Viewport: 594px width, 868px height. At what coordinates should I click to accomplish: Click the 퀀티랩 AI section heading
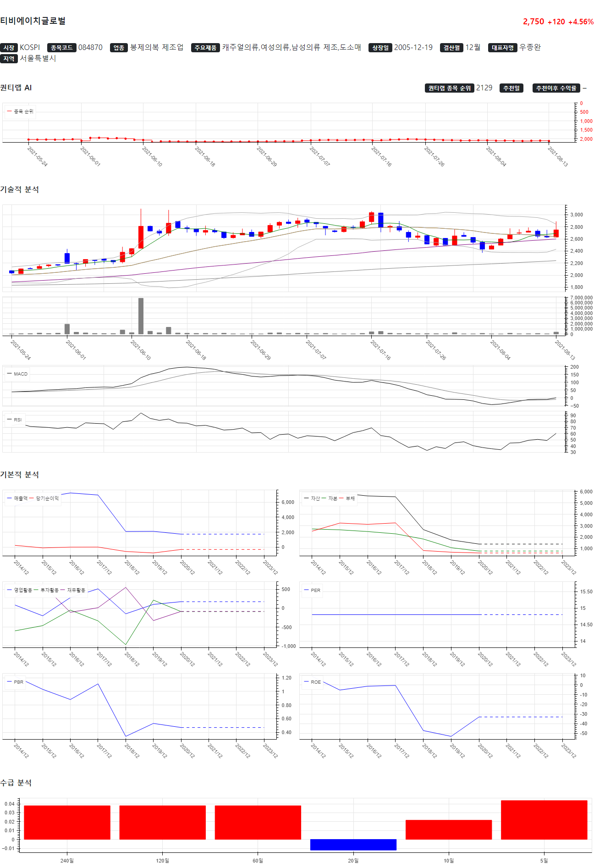click(x=16, y=88)
